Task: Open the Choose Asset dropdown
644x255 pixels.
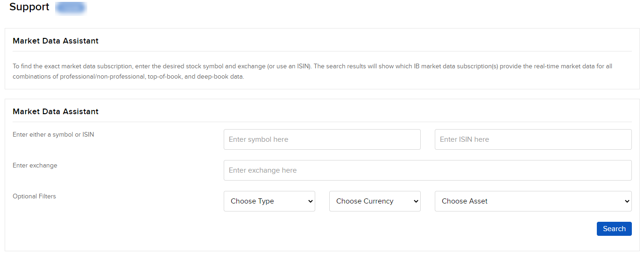Action: (x=533, y=201)
